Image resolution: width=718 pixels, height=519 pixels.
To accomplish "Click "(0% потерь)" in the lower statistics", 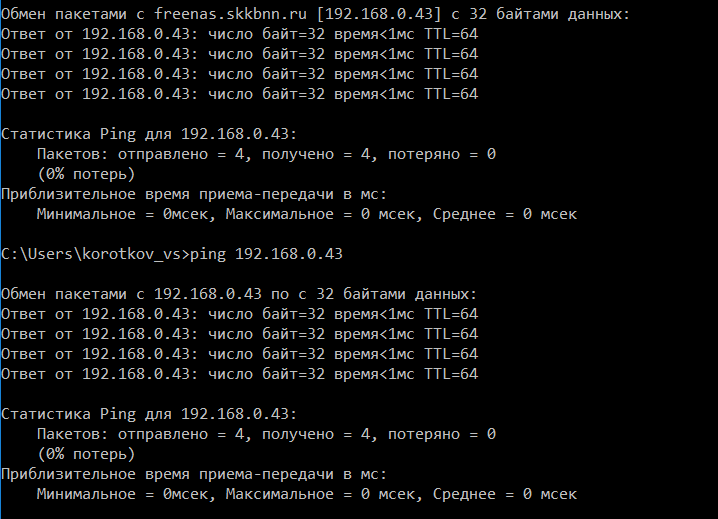I will pyautogui.click(x=86, y=454).
